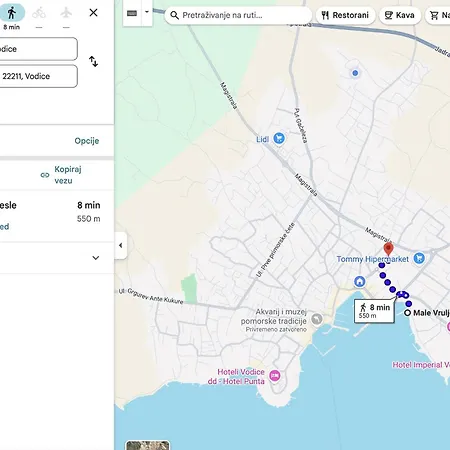Viewport: 450px width, 450px height.
Task: Filter by Kava chip
Action: 400,15
